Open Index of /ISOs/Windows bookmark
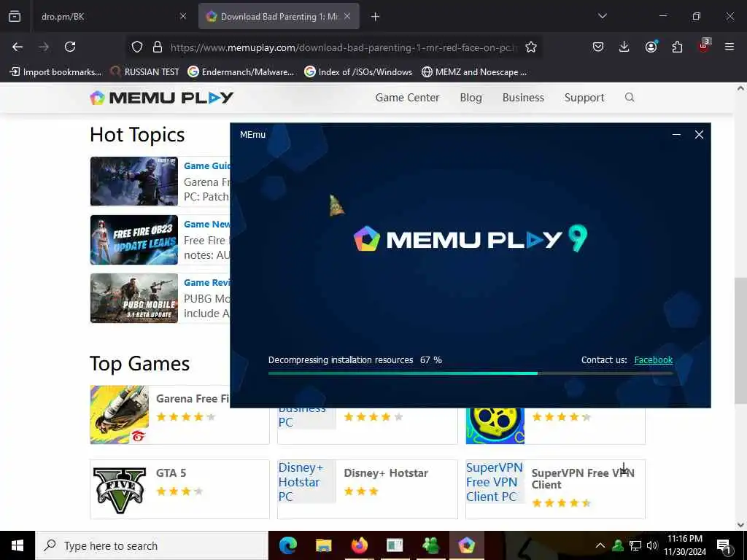Viewport: 747px width, 560px height. 358,72
